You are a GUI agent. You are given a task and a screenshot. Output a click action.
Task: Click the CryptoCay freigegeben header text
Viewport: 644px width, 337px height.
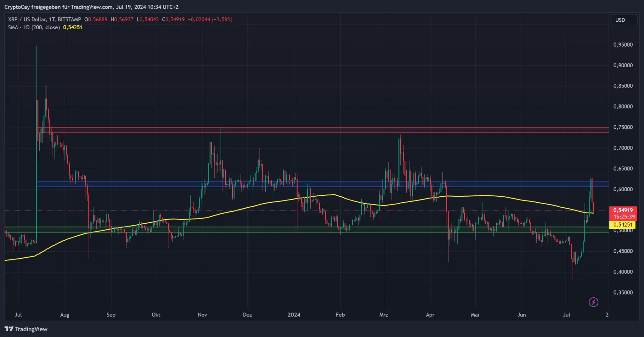tap(91, 7)
